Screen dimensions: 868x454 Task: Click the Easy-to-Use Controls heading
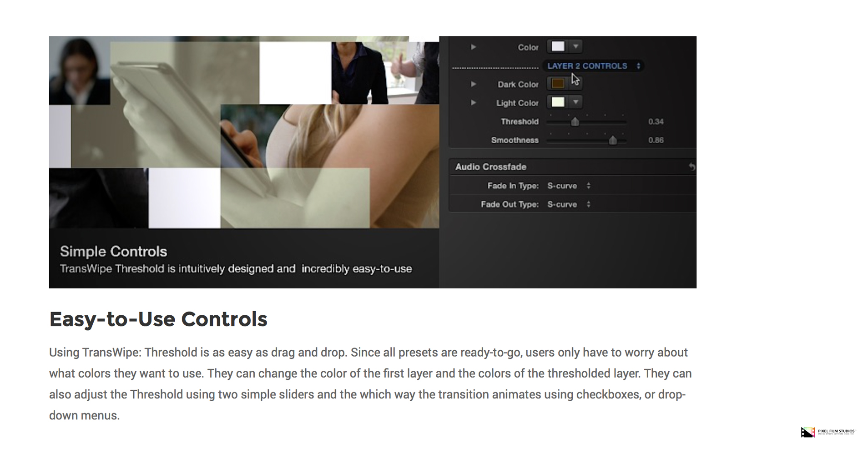coord(158,319)
